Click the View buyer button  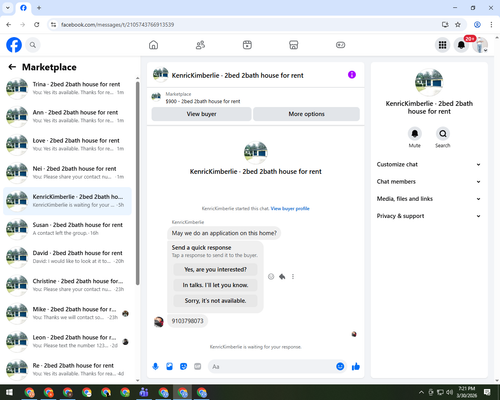201,114
